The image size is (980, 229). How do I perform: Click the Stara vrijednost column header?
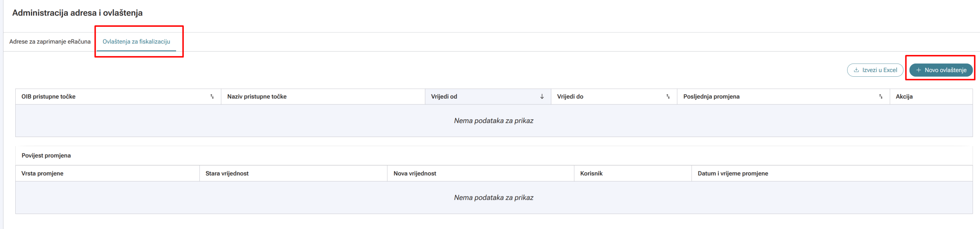[227, 173]
